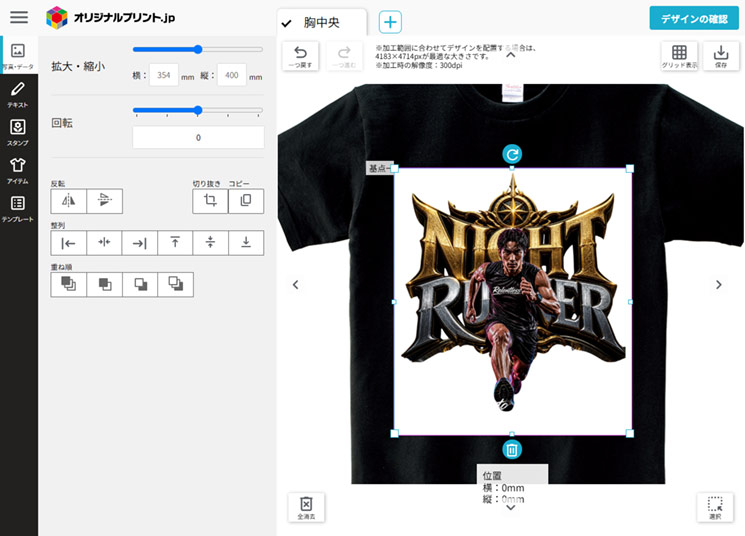The height and width of the screenshot is (536, 745).
Task: Open the hamburger menu
Action: click(19, 17)
